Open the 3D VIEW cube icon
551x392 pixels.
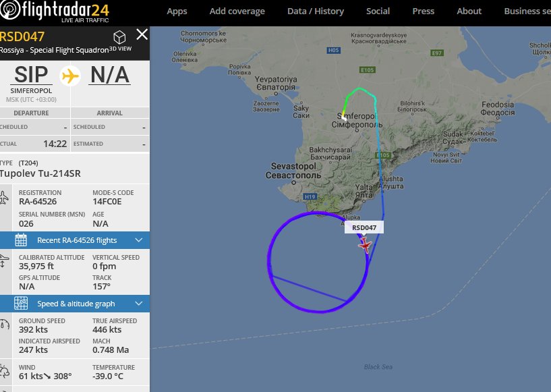[119, 36]
